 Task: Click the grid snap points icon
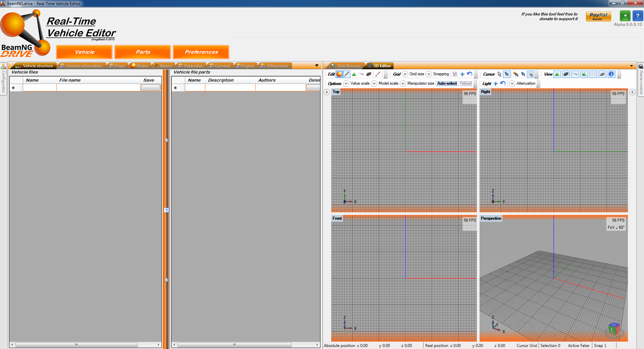(455, 74)
